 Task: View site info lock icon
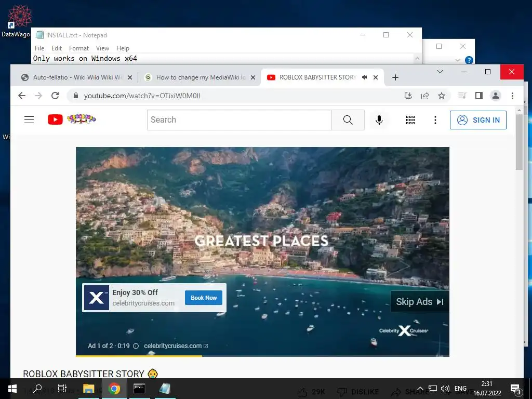76,96
